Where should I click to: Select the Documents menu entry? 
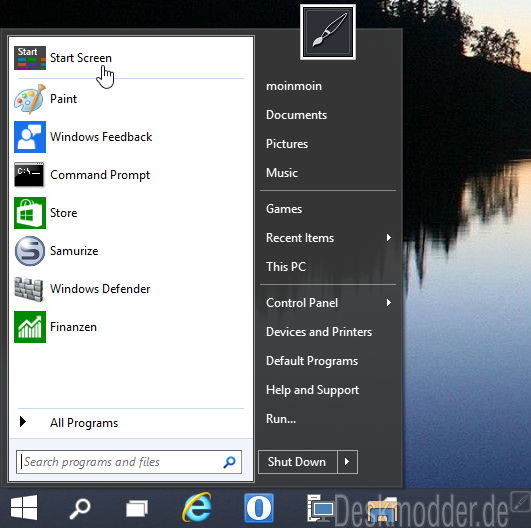296,115
